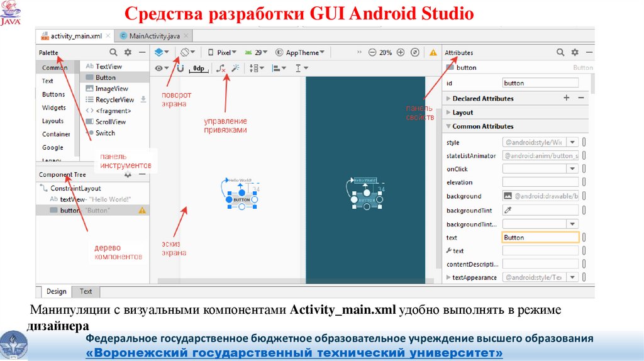Expand Declared Attributes section
Viewport: 644px width, 361px height.
click(448, 99)
